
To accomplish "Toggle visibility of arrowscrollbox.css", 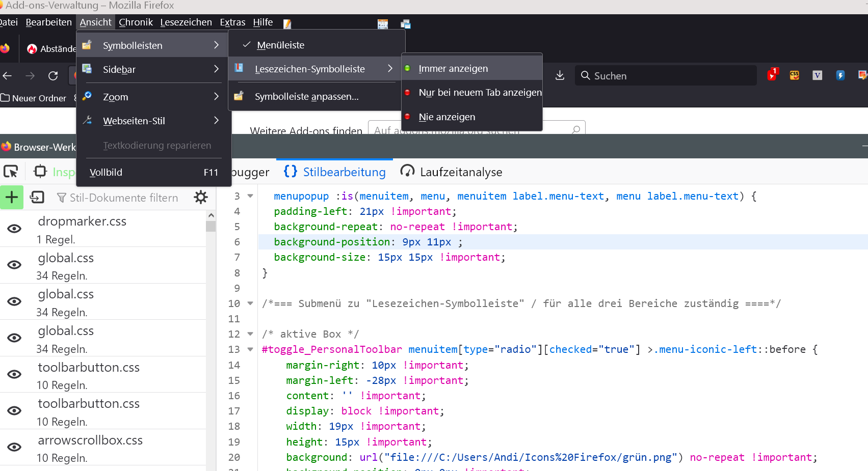I will [x=14, y=447].
